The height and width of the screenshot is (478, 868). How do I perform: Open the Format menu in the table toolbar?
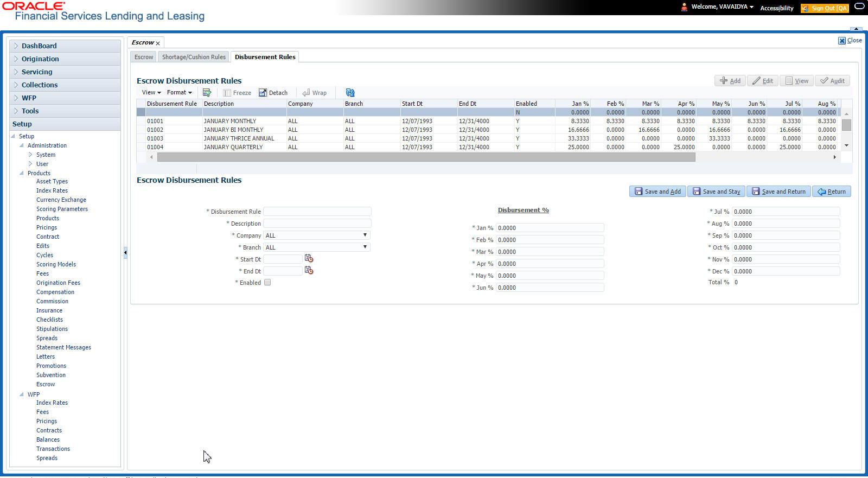point(179,93)
